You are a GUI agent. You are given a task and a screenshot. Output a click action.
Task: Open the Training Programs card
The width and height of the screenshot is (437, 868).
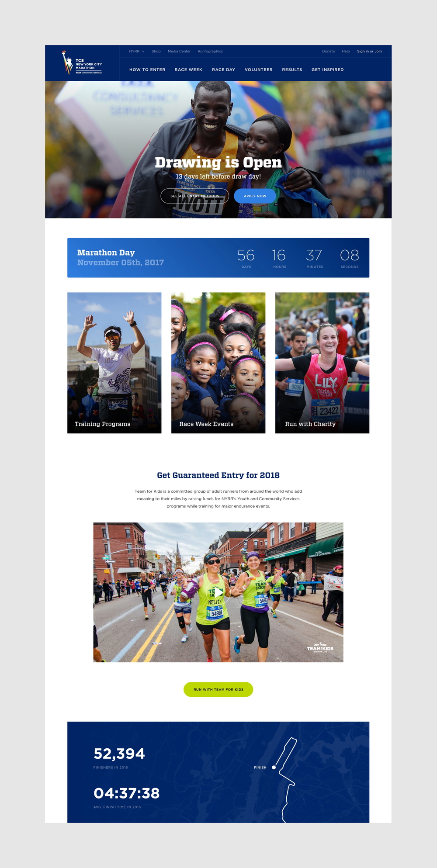[114, 363]
